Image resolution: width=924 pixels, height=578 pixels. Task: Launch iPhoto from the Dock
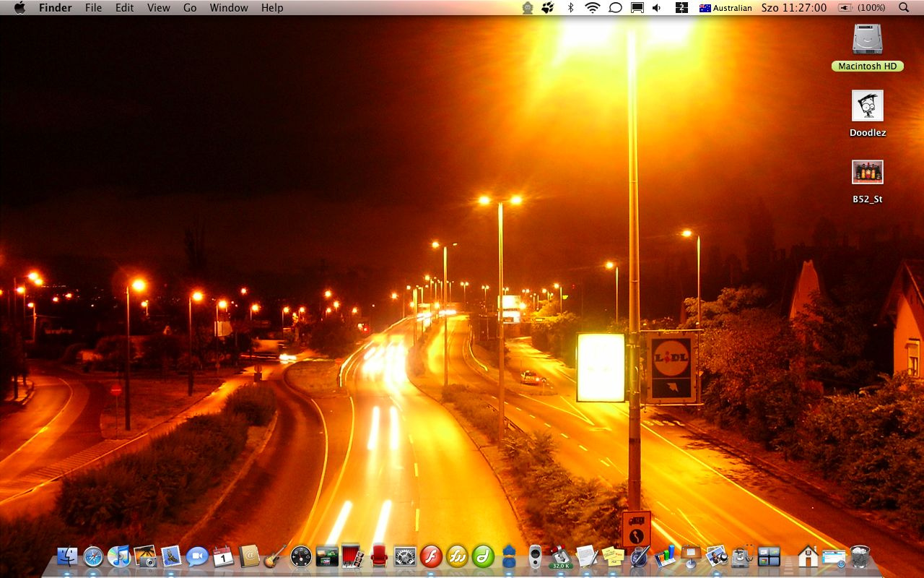tap(145, 556)
